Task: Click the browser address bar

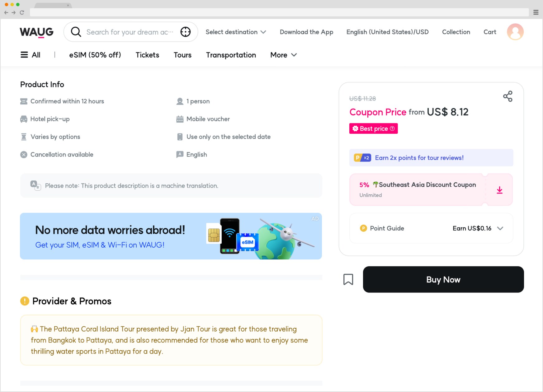Action: 279,12
